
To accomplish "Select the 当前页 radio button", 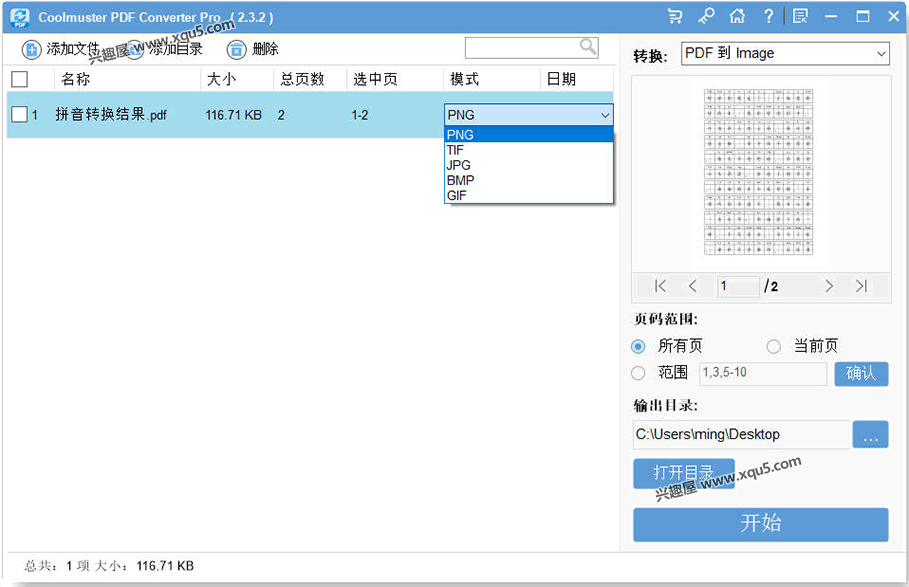I will pyautogui.click(x=774, y=345).
